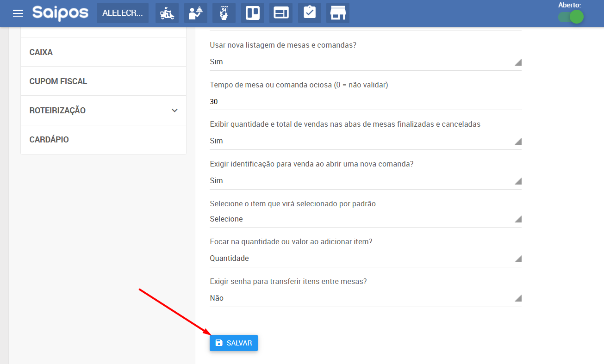Image resolution: width=604 pixels, height=364 pixels.
Task: Click the SALVAR button
Action: click(234, 343)
